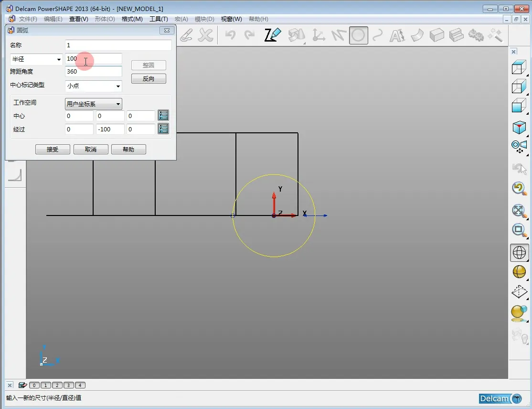Open the 用户坐标系 workspace dropdown

coord(94,104)
